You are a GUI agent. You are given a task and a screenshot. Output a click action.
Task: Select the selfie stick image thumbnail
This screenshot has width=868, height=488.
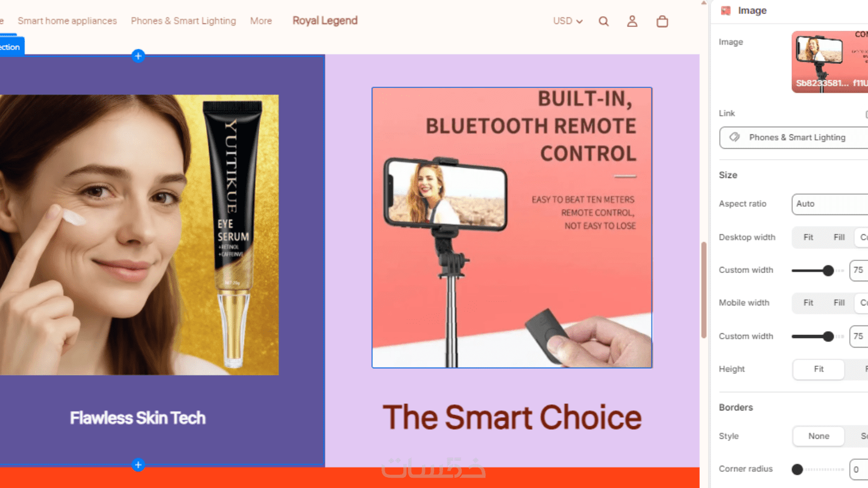point(830,62)
